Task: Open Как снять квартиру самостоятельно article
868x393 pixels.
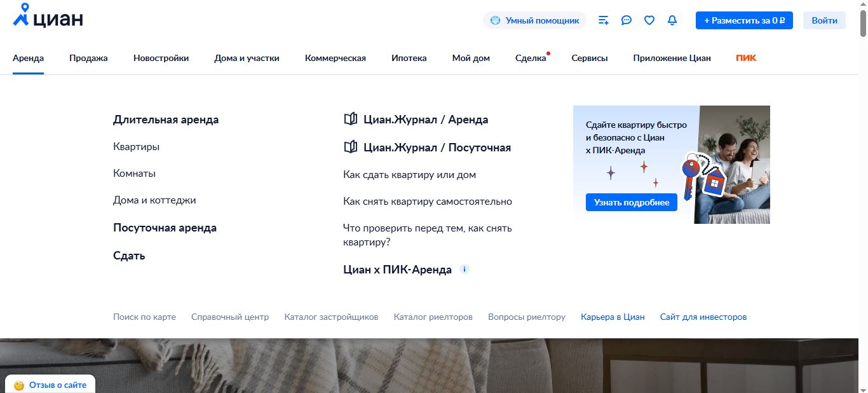Action: (x=428, y=201)
